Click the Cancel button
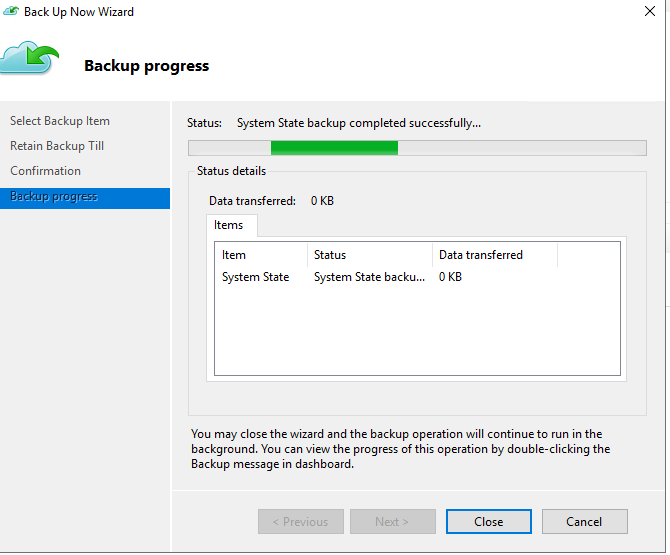This screenshot has width=670, height=555. click(584, 522)
